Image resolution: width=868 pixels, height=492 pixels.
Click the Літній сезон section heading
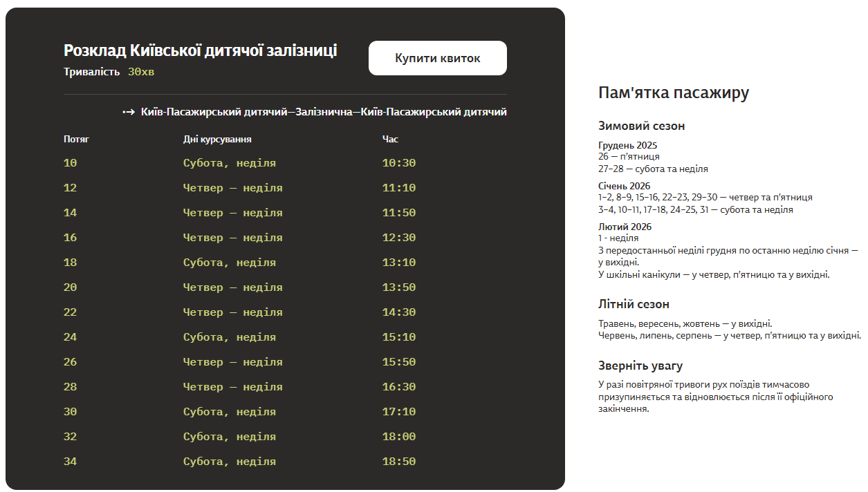634,304
